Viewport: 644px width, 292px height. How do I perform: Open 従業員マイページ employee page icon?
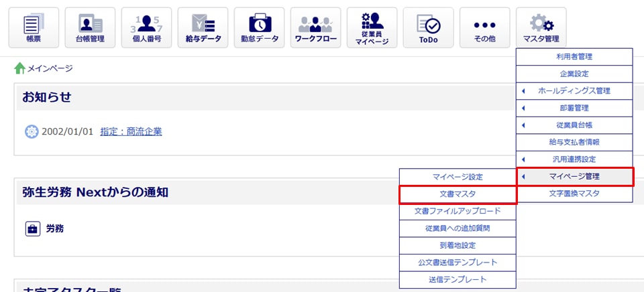372,27
